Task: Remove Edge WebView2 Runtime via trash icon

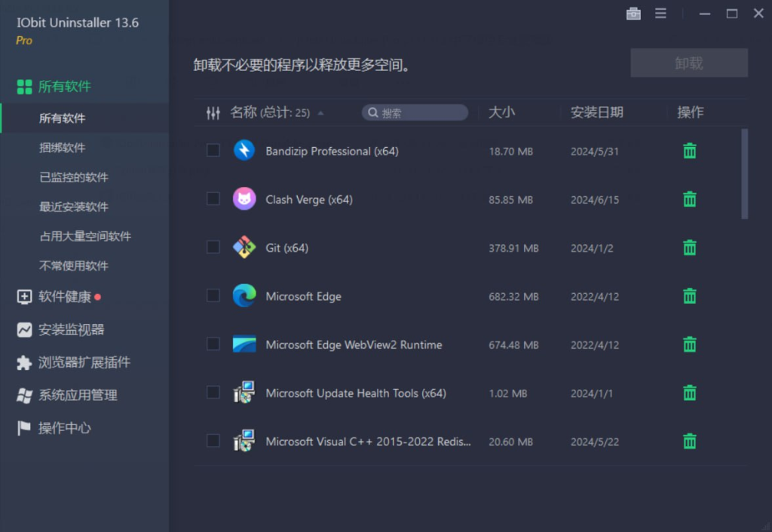Action: coord(689,344)
